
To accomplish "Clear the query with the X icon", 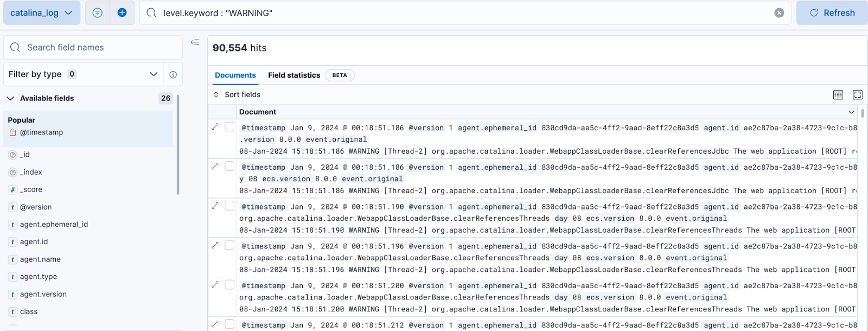I will pyautogui.click(x=779, y=12).
